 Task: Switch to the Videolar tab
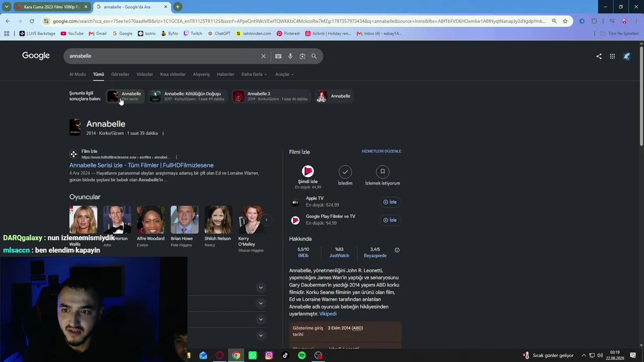(x=145, y=74)
